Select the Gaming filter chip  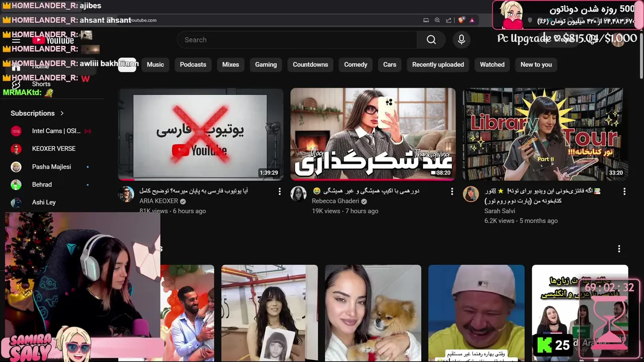click(x=266, y=64)
